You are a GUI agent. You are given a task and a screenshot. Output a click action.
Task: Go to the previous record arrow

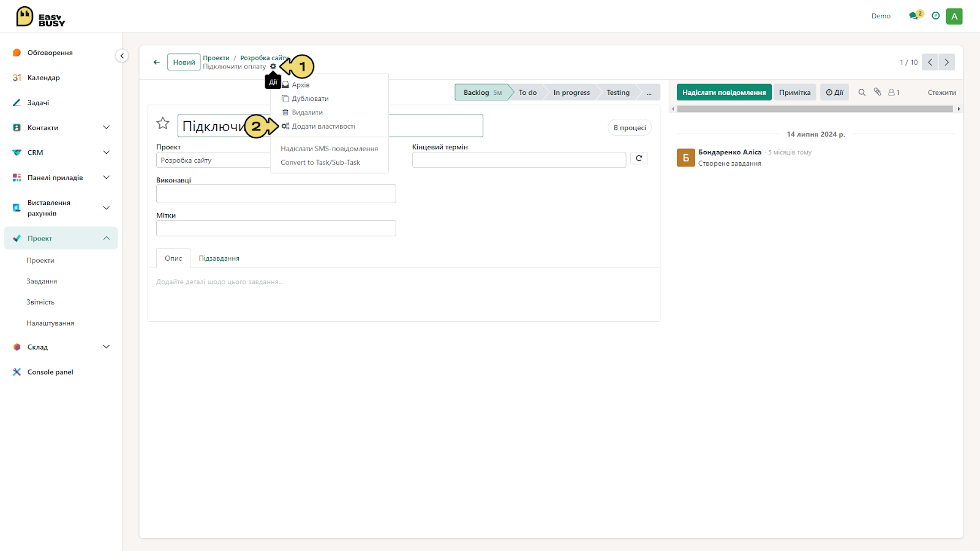click(930, 62)
